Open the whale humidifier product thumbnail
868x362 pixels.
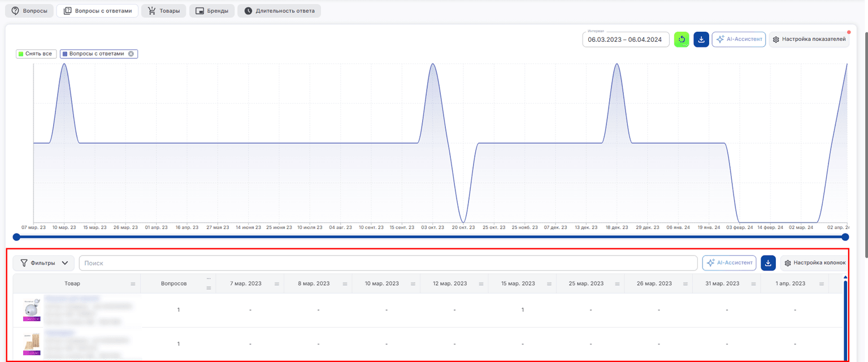coord(32,310)
